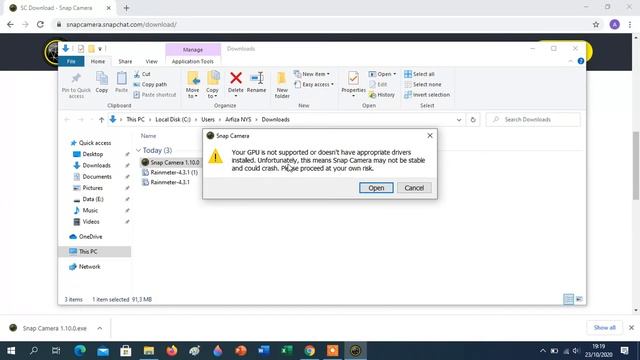Image resolution: width=640 pixels, height=360 pixels.
Task: Open the Copy to dropdown
Action: (212, 85)
